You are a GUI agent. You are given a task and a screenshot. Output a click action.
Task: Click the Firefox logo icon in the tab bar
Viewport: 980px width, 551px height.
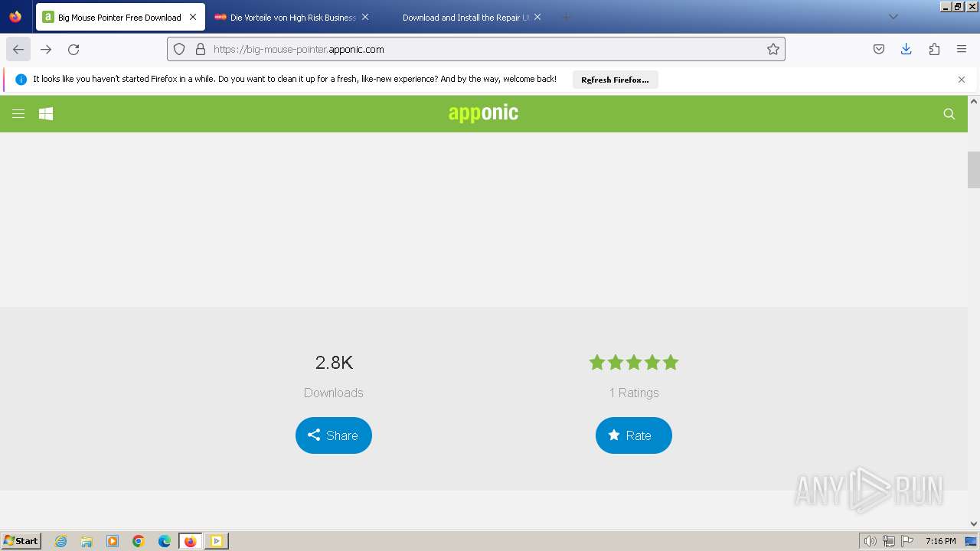(15, 17)
